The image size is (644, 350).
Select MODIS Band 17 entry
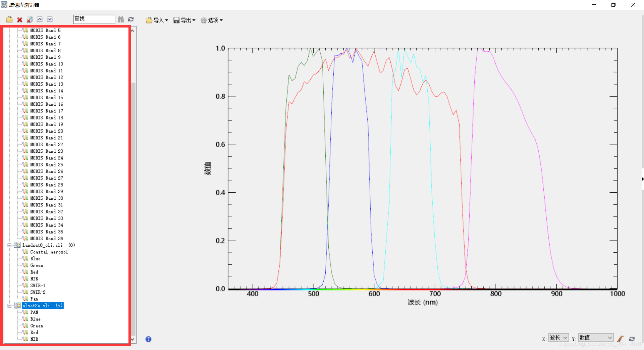[x=47, y=111]
